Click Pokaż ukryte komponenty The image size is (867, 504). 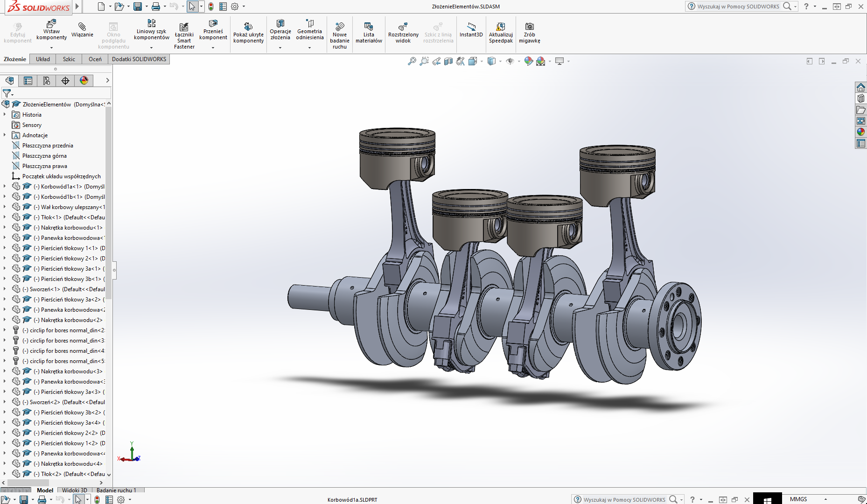coord(248,33)
